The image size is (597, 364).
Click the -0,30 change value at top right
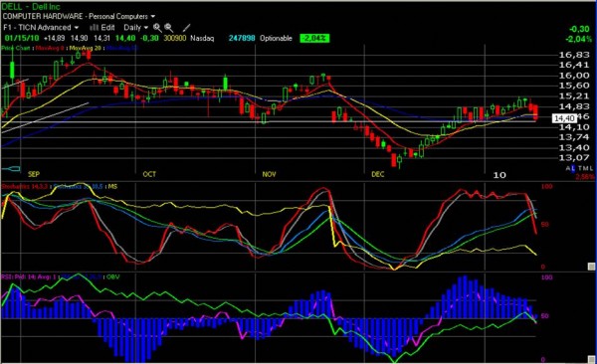[x=579, y=29]
